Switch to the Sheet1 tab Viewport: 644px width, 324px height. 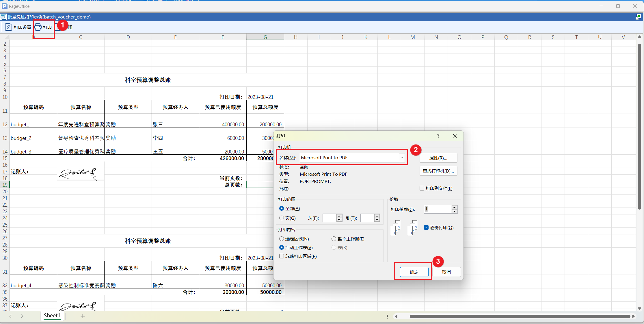click(x=52, y=316)
